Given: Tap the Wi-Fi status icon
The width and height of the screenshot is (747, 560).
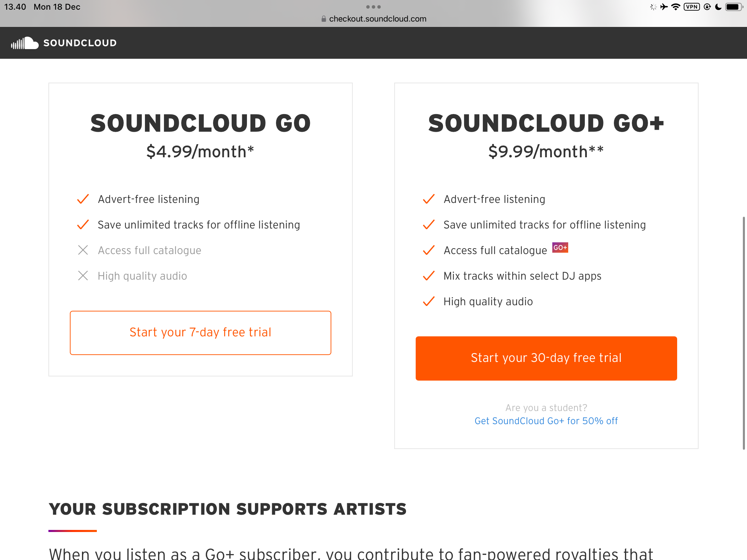Looking at the screenshot, I should click(x=675, y=7).
